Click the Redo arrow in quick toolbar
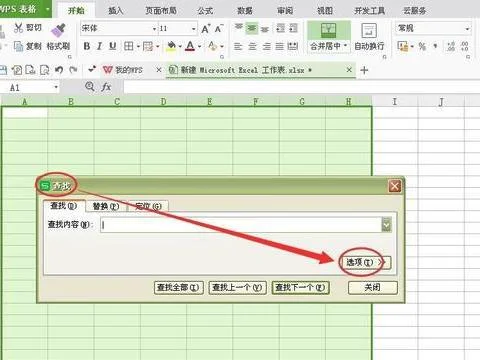480x360 pixels. pos(73,70)
